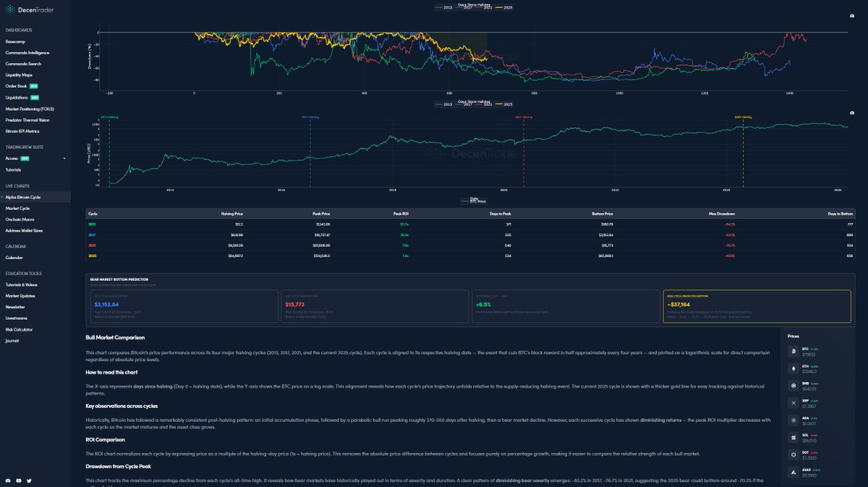The width and height of the screenshot is (868, 487).
Task: Select the ~$37,164 predicted bottom card
Action: click(757, 306)
